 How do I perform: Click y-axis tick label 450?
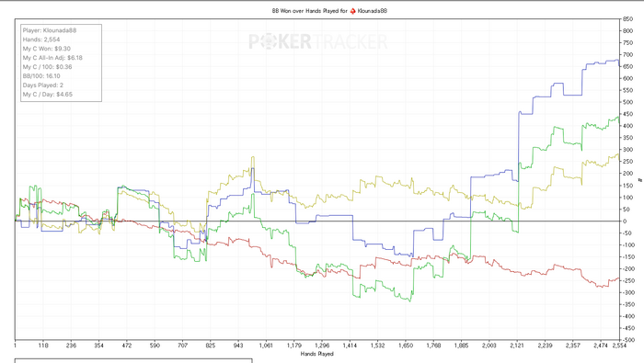point(627,114)
